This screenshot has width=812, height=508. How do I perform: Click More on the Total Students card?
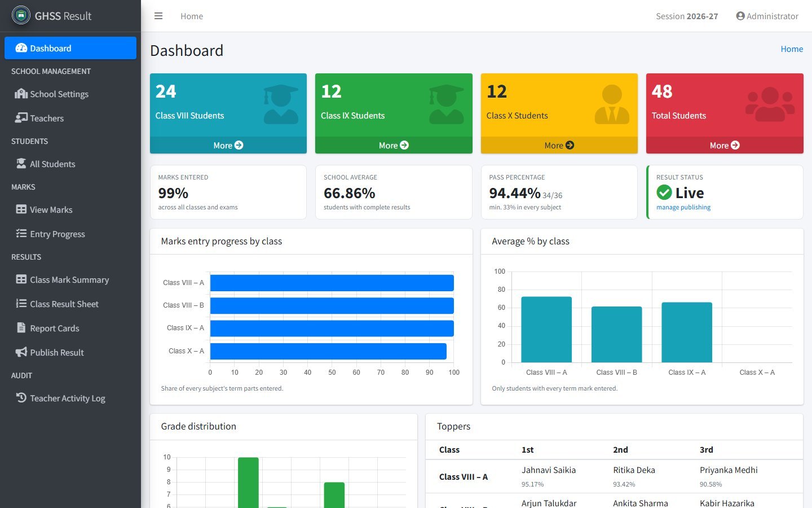point(725,145)
